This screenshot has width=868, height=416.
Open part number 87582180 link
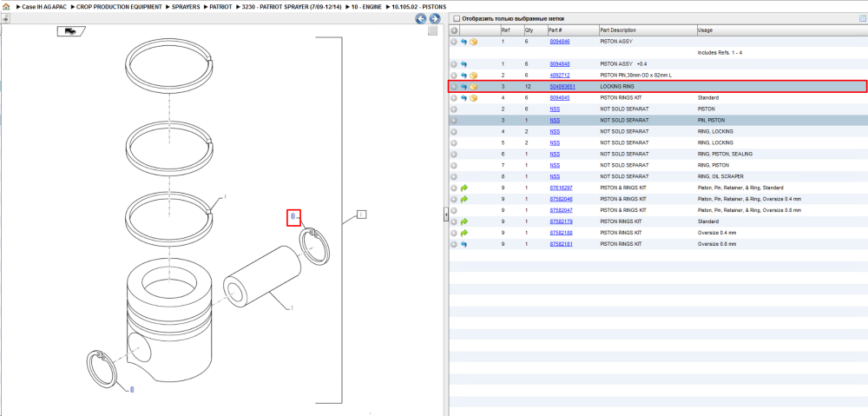pos(561,233)
